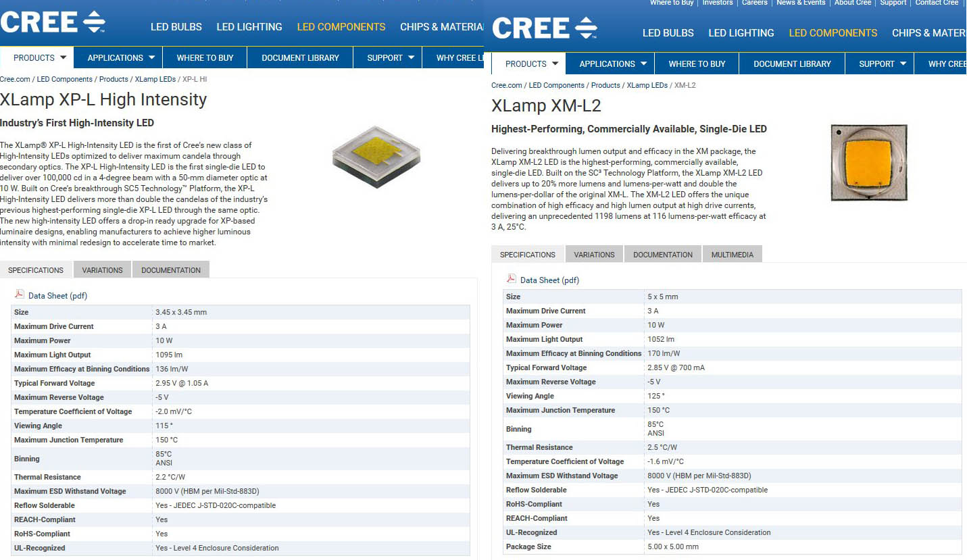This screenshot has height=560, width=967.
Task: Click the 1052 lm light output value
Action: [661, 339]
